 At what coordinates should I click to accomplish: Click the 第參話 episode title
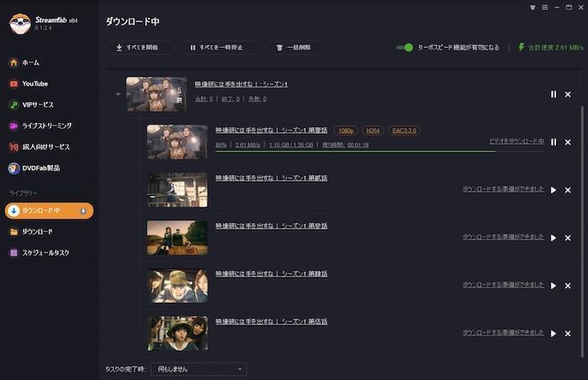271,225
